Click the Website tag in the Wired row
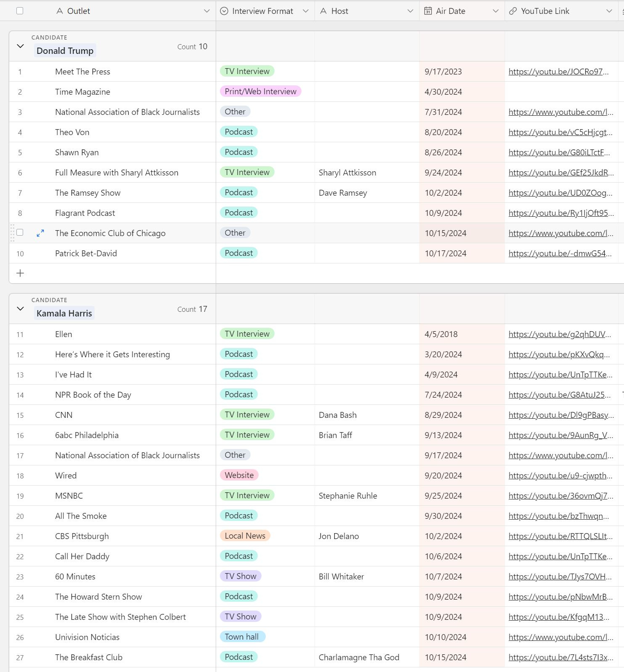The image size is (624, 672). (x=239, y=475)
